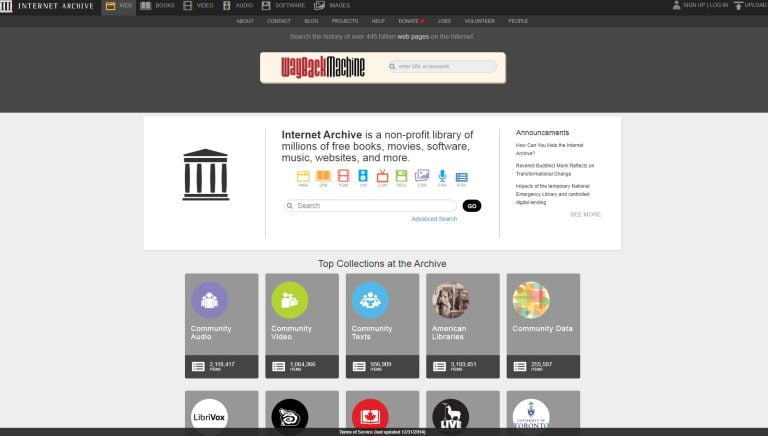This screenshot has height=436, width=768.
Task: Open the Community Data collection tile
Action: 543,326
